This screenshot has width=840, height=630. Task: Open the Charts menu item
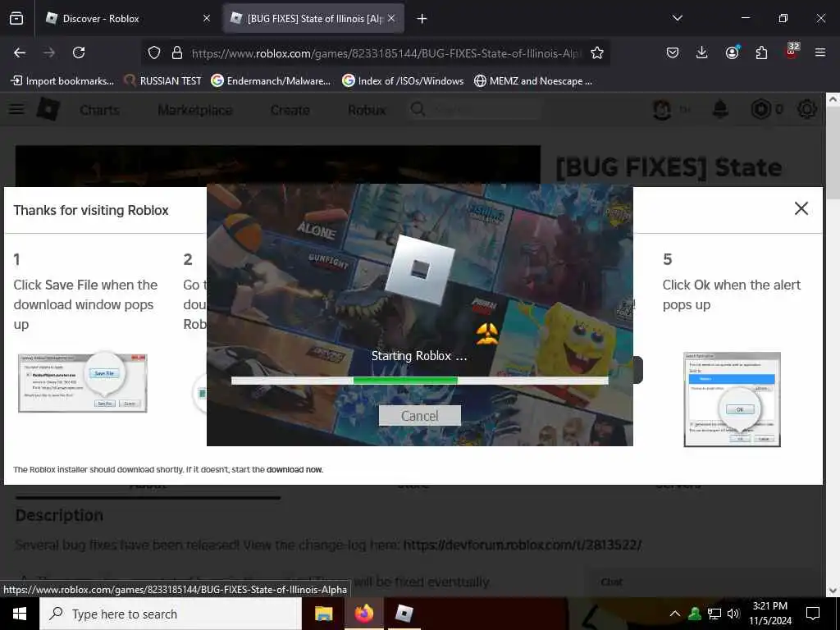coord(99,110)
